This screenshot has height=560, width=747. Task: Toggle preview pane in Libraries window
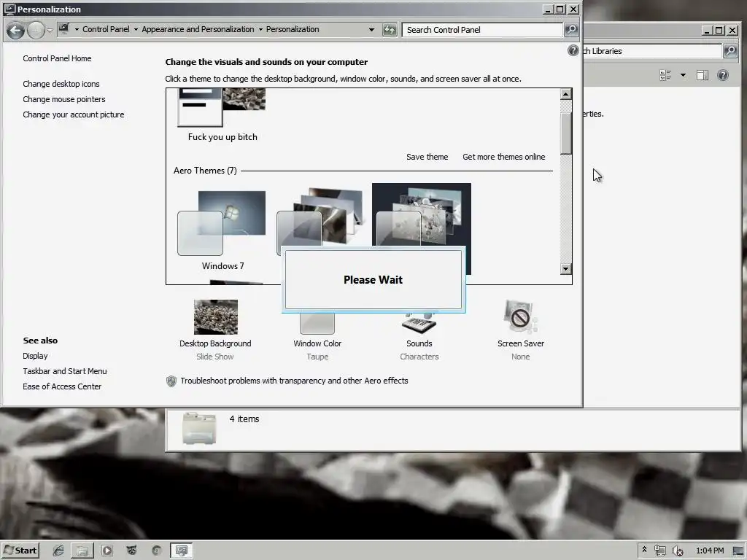coord(703,75)
